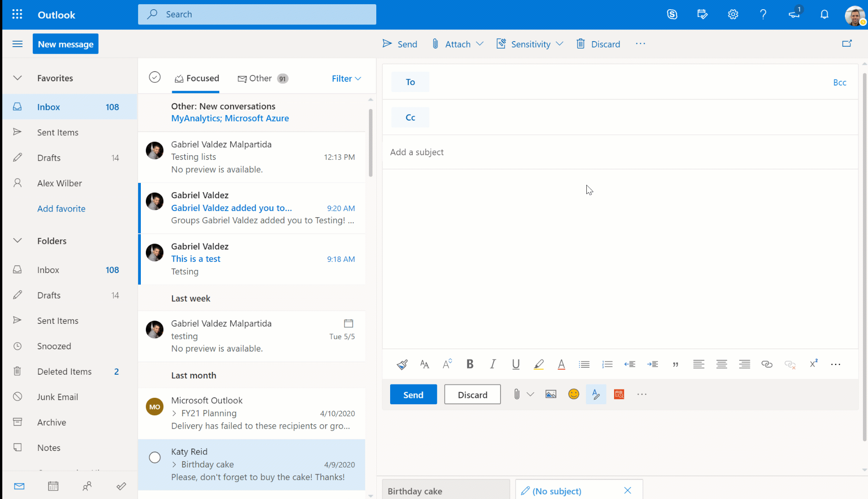
Task: Apply bold formatting in compose toolbar
Action: (470, 365)
